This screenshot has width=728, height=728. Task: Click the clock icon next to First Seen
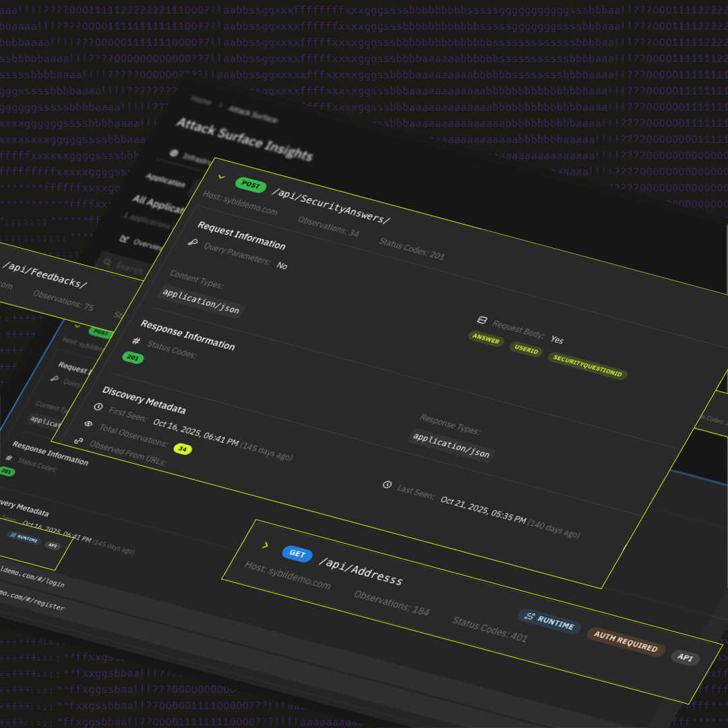[98, 406]
